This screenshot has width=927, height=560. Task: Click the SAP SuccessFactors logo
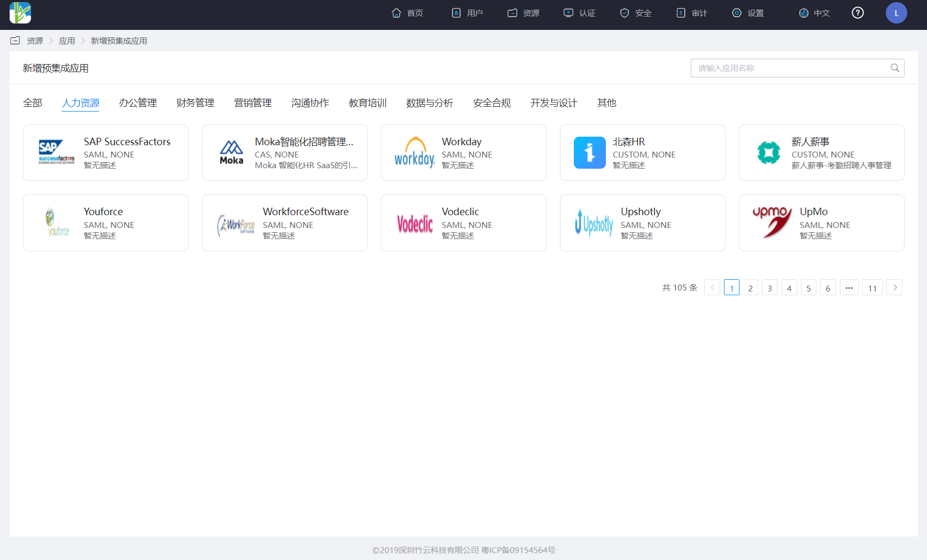pyautogui.click(x=57, y=152)
